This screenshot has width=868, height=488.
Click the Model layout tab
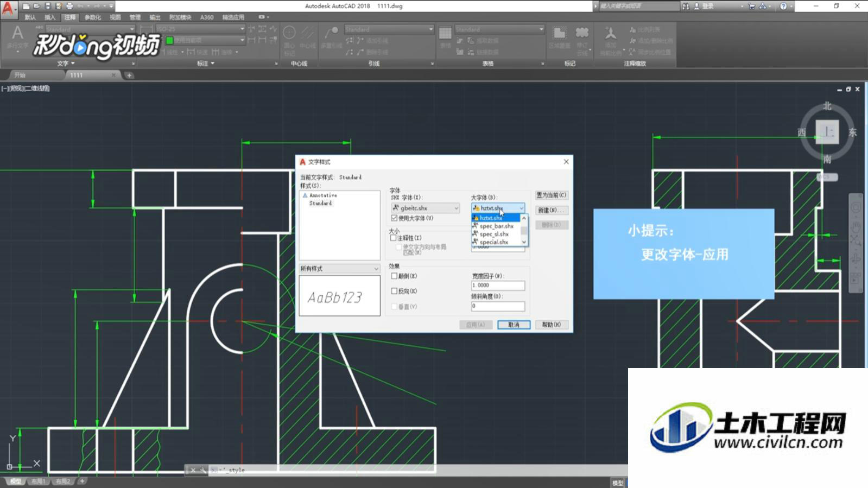pyautogui.click(x=15, y=481)
